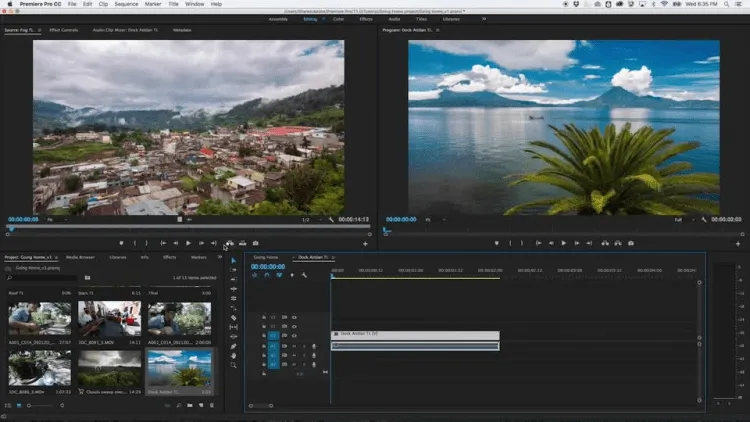Click Export Frame camera in Program monitor
This screenshot has width=750, height=422.
631,243
